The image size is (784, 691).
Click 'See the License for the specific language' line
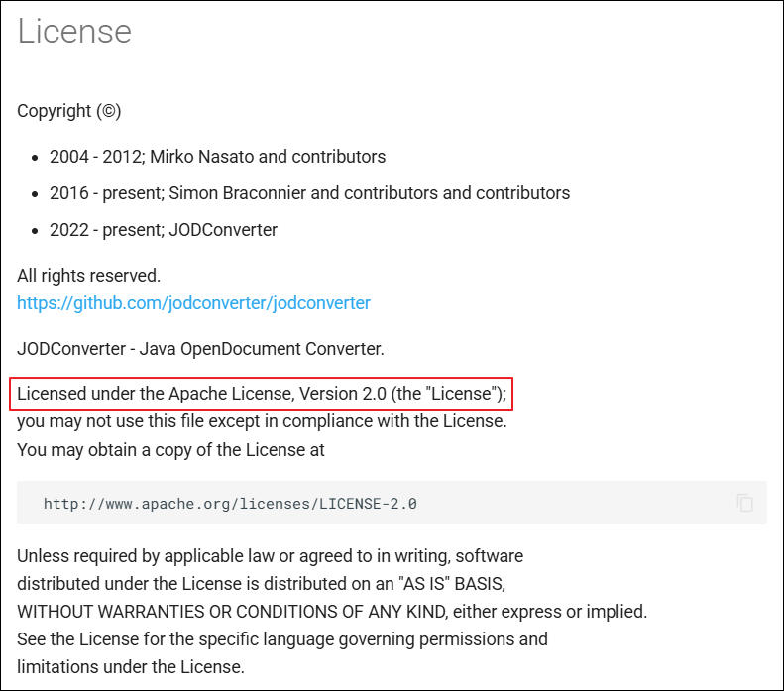[x=282, y=639]
